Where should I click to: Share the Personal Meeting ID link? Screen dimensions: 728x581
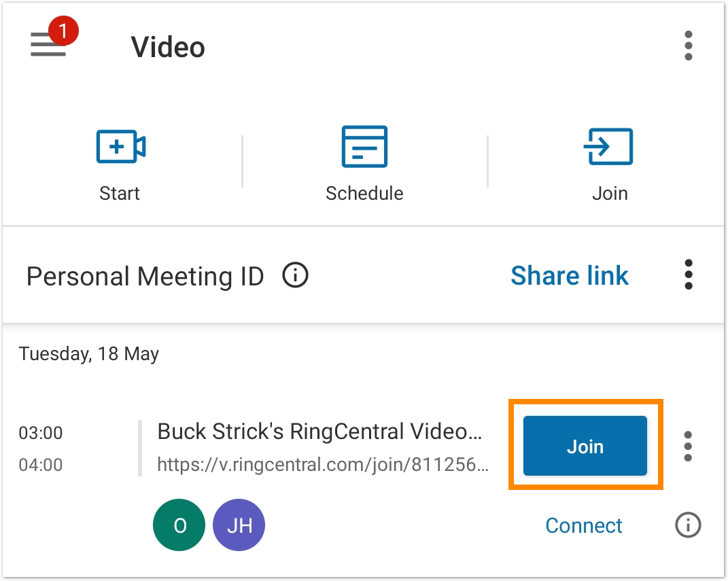tap(570, 275)
